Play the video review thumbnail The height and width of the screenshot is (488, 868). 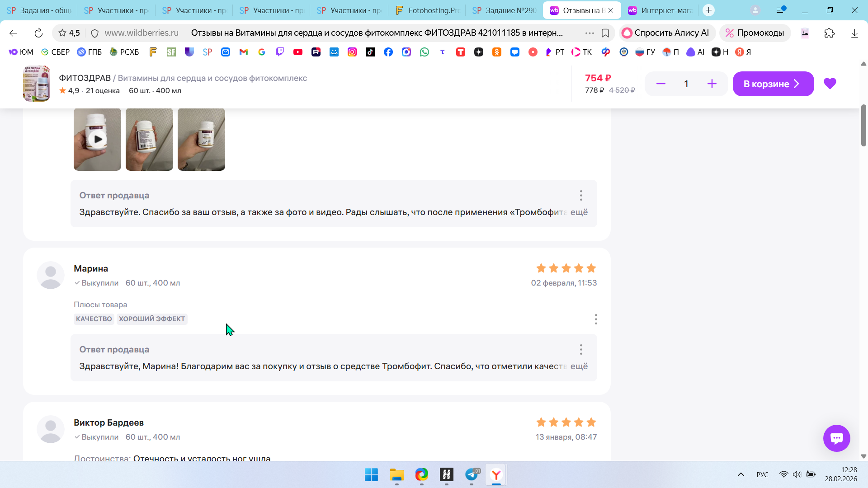coord(97,139)
